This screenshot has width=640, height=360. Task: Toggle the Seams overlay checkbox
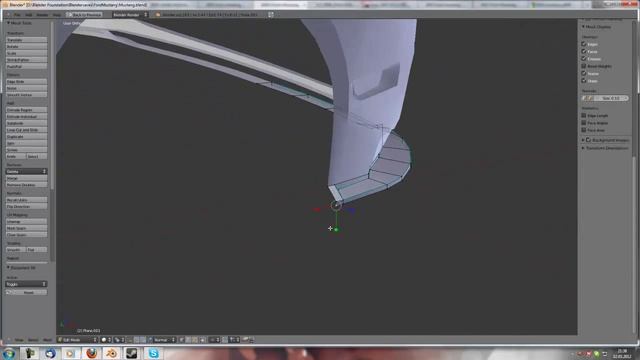584,73
